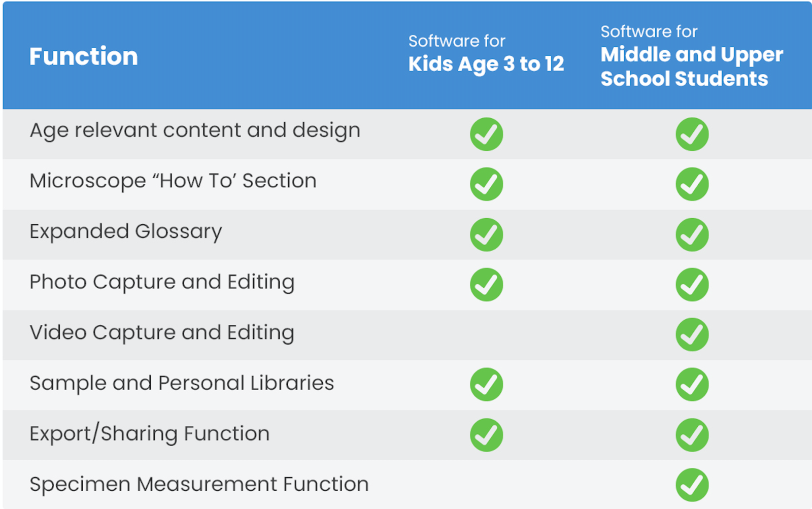
Task: Click the Function column header
Action: (84, 56)
